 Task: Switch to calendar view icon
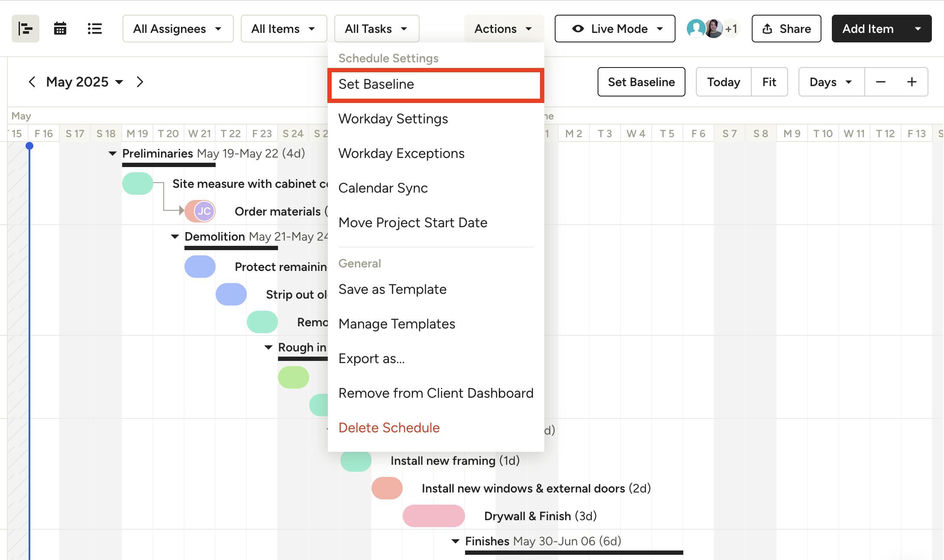point(60,29)
